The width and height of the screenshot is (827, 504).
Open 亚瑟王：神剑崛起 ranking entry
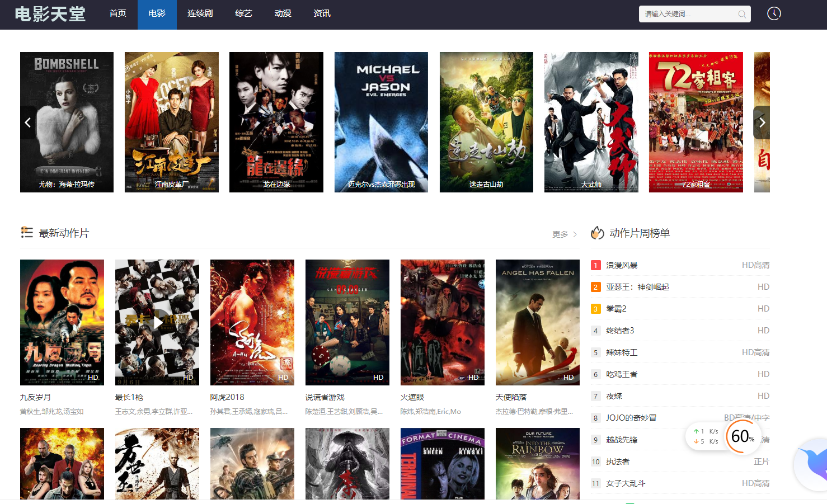coord(637,287)
